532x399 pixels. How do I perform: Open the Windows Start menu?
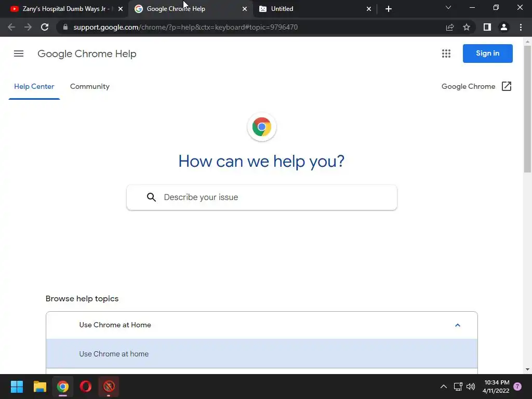pyautogui.click(x=17, y=387)
